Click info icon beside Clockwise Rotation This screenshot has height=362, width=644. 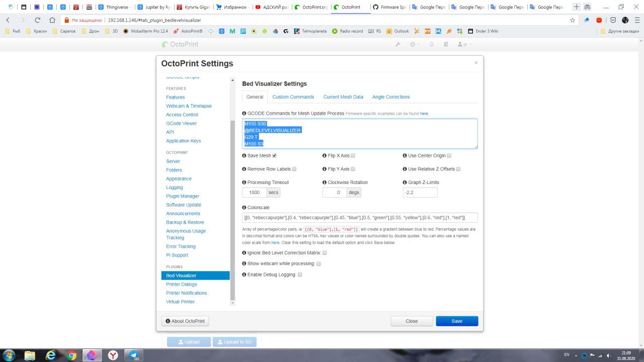pyautogui.click(x=324, y=183)
